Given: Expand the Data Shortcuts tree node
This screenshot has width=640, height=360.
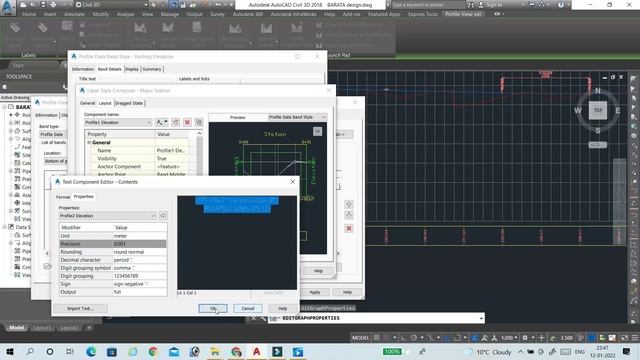Looking at the screenshot, I should pyautogui.click(x=4, y=227).
